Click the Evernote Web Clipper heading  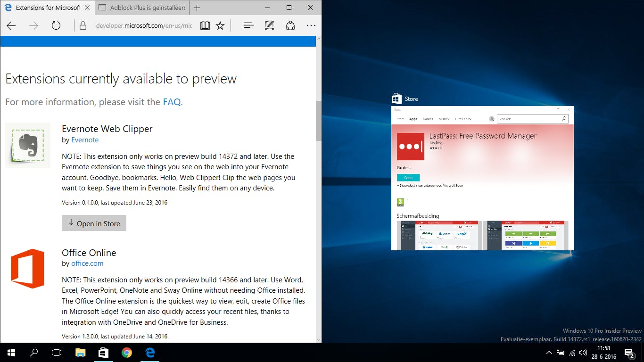pyautogui.click(x=107, y=129)
